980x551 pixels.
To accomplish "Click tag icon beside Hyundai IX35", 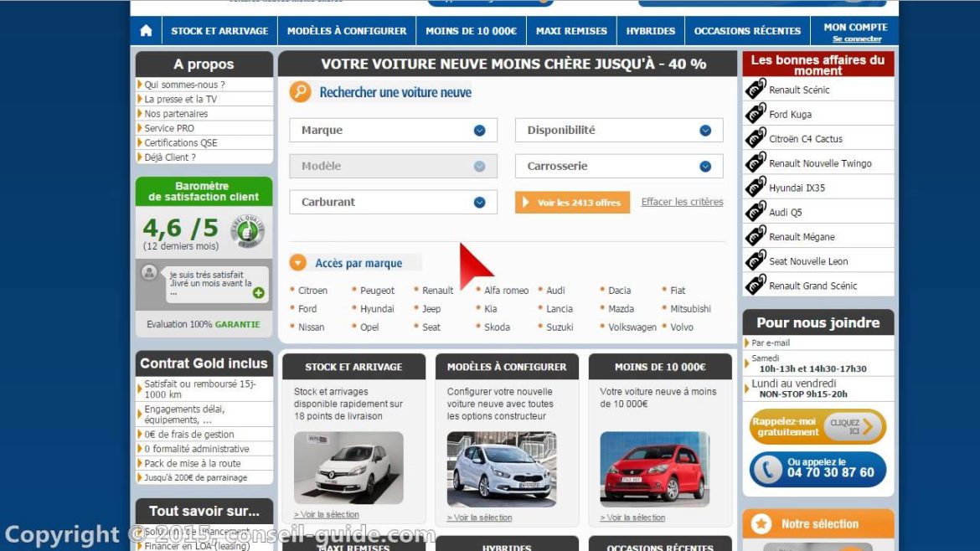I will [756, 188].
